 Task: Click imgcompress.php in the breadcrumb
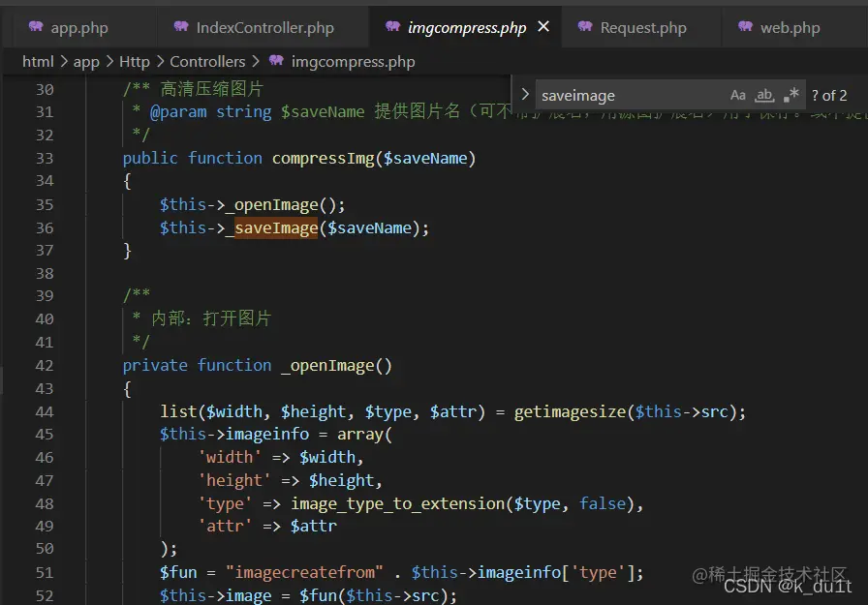tap(353, 62)
